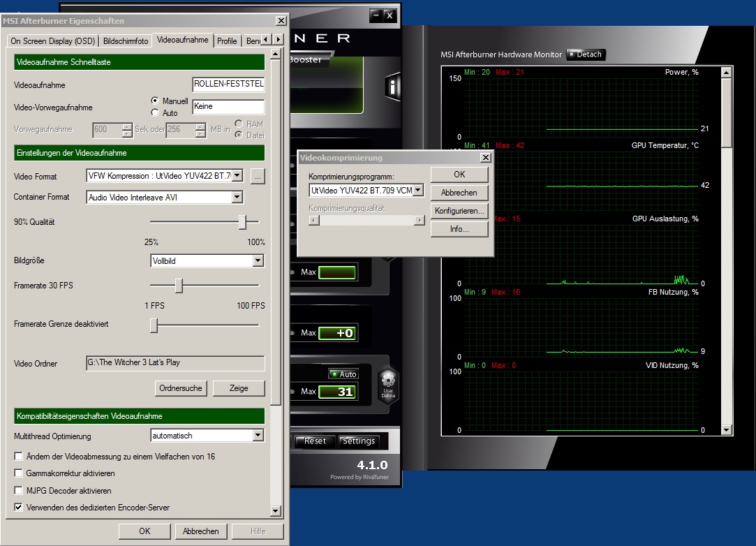Click the Eigenschaften vertical scrollbar thumb
Screen dimensions: 756x546
coord(276,233)
